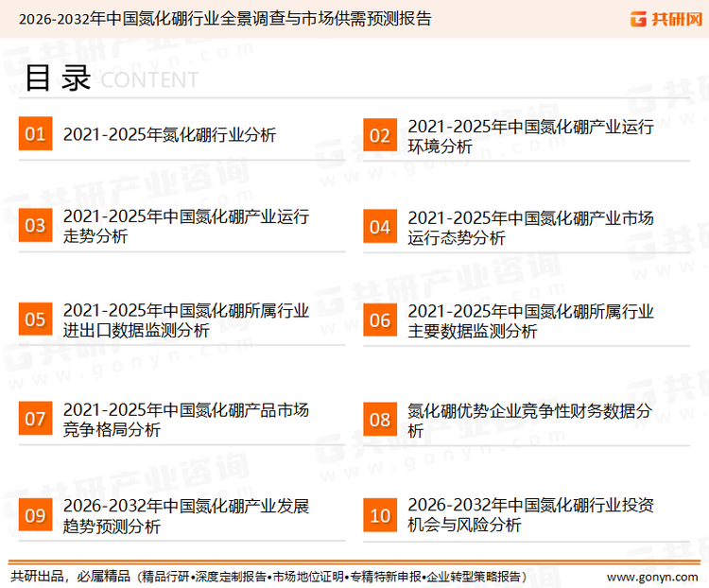Open chapter 中国氮化硼产业运行环境分析

530,136
